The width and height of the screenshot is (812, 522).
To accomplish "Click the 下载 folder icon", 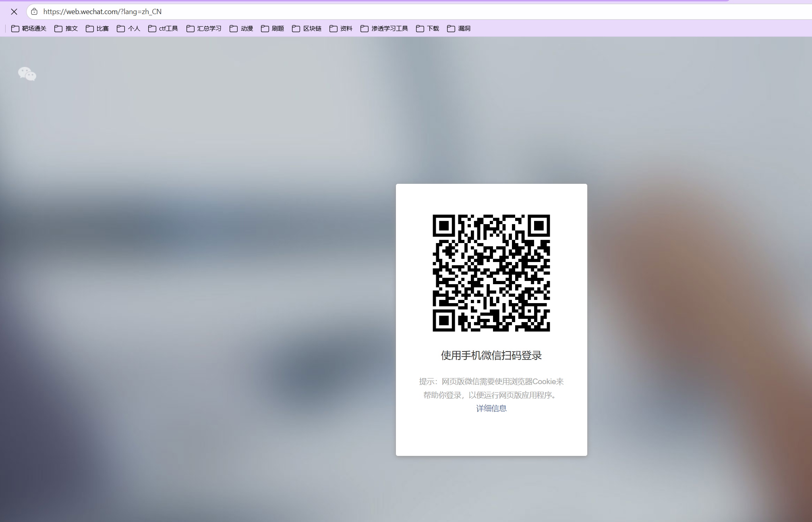I will click(420, 29).
